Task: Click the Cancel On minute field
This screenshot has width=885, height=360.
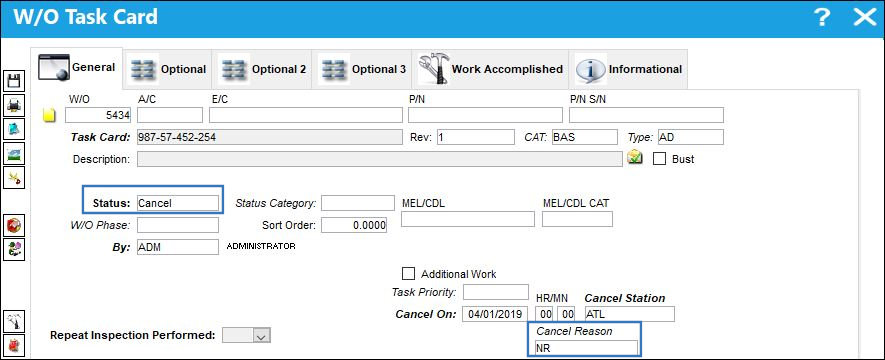Action: [x=566, y=314]
